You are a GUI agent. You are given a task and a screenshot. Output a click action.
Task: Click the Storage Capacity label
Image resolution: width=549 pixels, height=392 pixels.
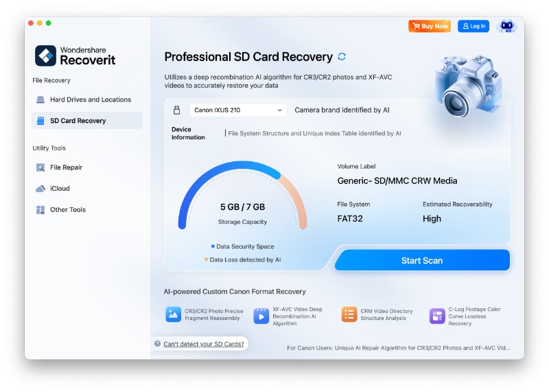pos(243,222)
